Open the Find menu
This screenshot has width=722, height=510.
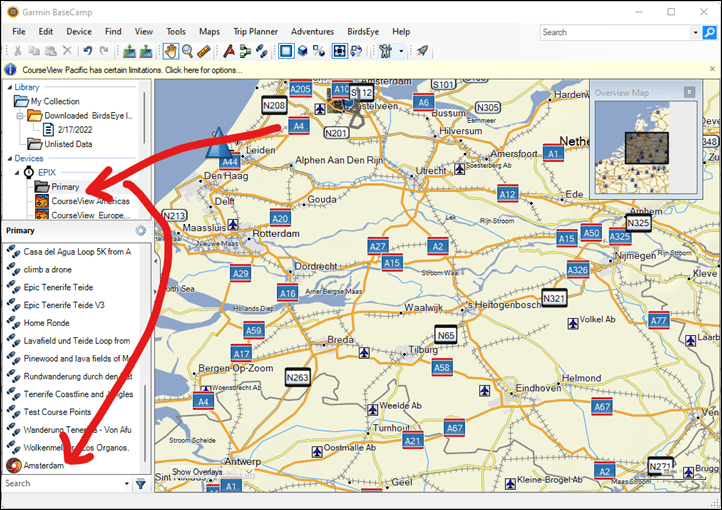click(113, 31)
